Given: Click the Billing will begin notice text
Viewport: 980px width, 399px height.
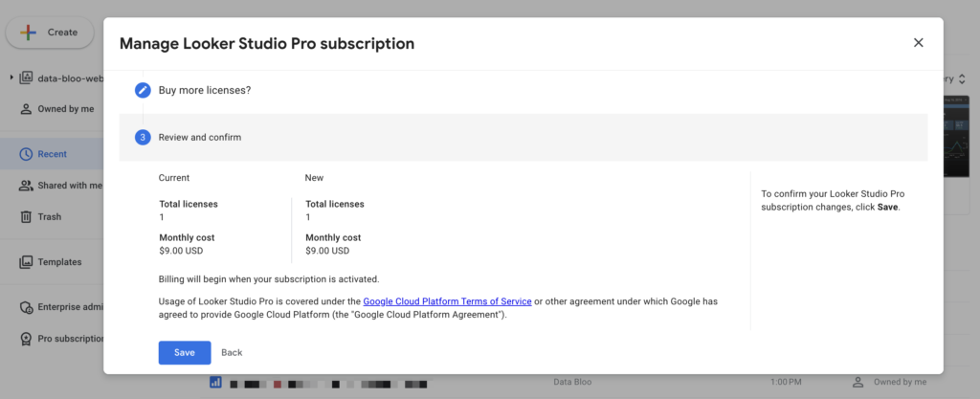Looking at the screenshot, I should pyautogui.click(x=269, y=278).
